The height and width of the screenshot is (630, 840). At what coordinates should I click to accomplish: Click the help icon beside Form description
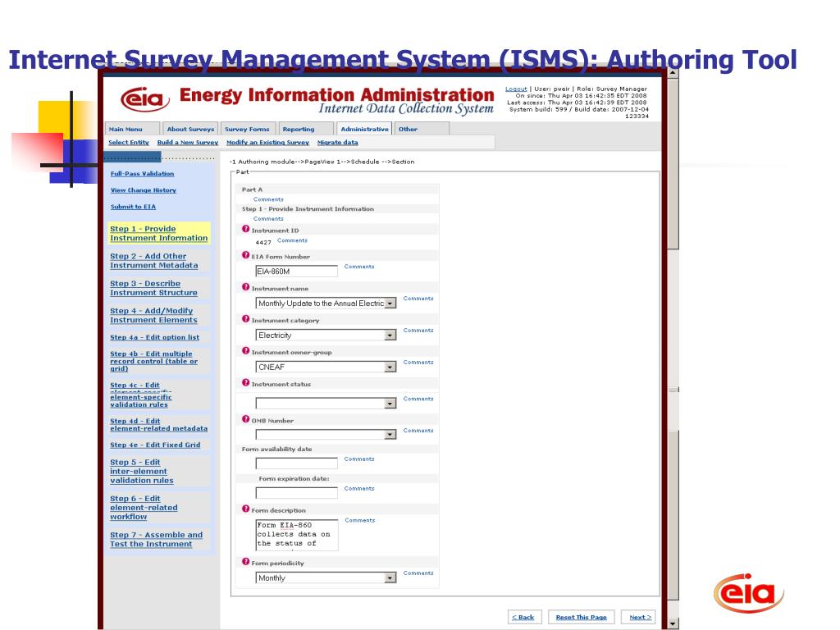coord(246,509)
